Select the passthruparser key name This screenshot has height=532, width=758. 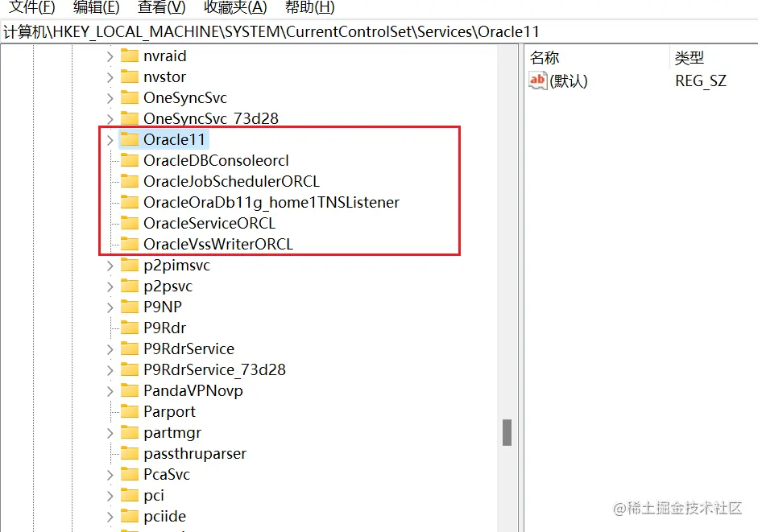pyautogui.click(x=195, y=453)
